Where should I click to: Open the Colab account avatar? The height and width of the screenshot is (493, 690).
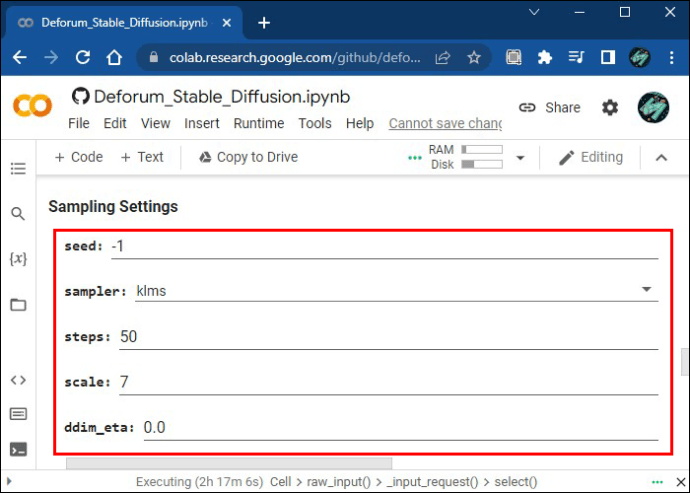tap(653, 107)
